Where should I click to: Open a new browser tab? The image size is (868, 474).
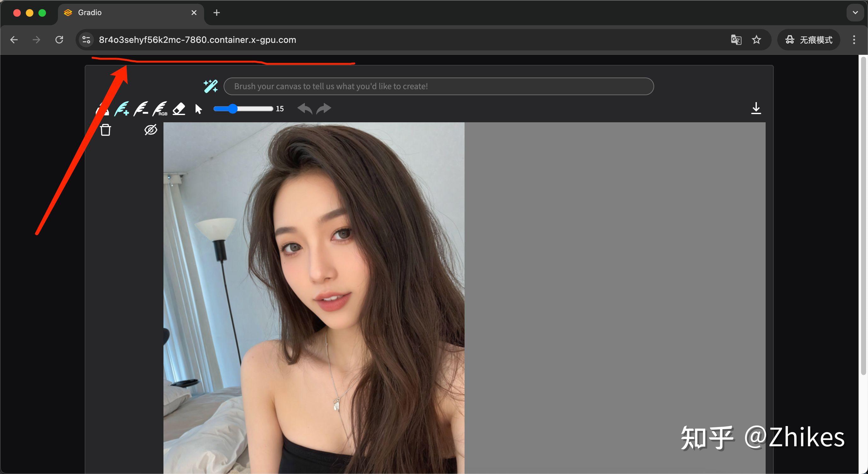tap(217, 13)
